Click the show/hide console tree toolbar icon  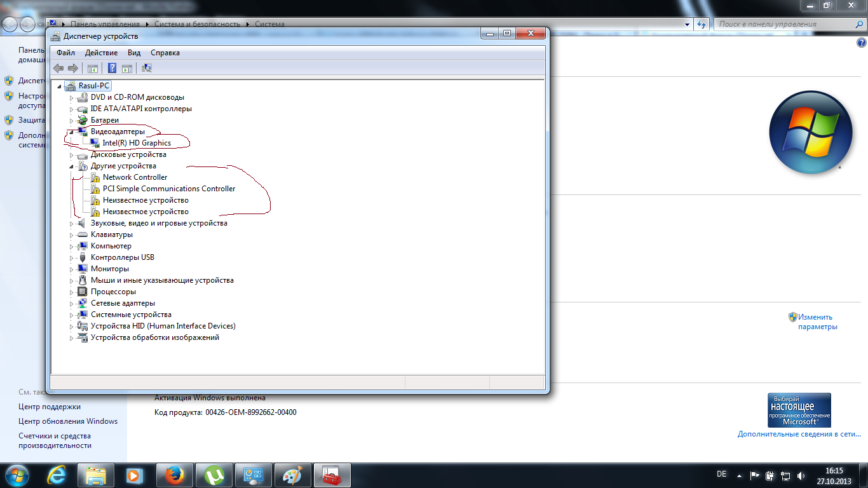[x=93, y=68]
